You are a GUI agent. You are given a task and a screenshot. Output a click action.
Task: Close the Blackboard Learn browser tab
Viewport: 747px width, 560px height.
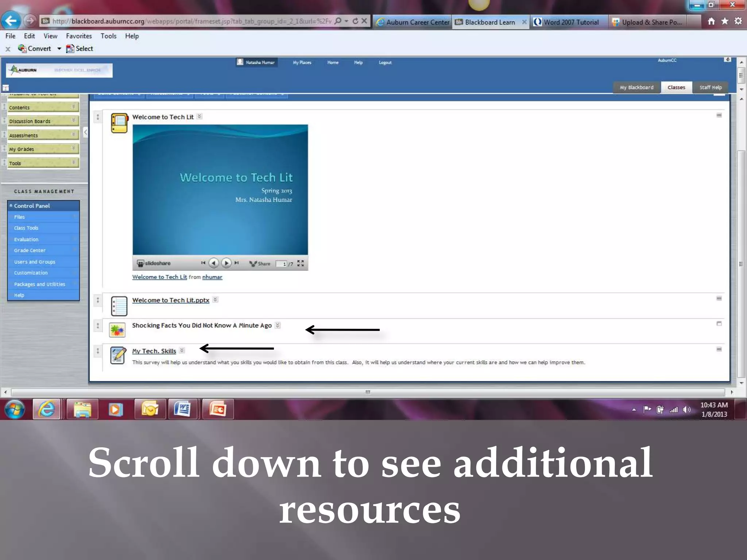click(x=524, y=22)
